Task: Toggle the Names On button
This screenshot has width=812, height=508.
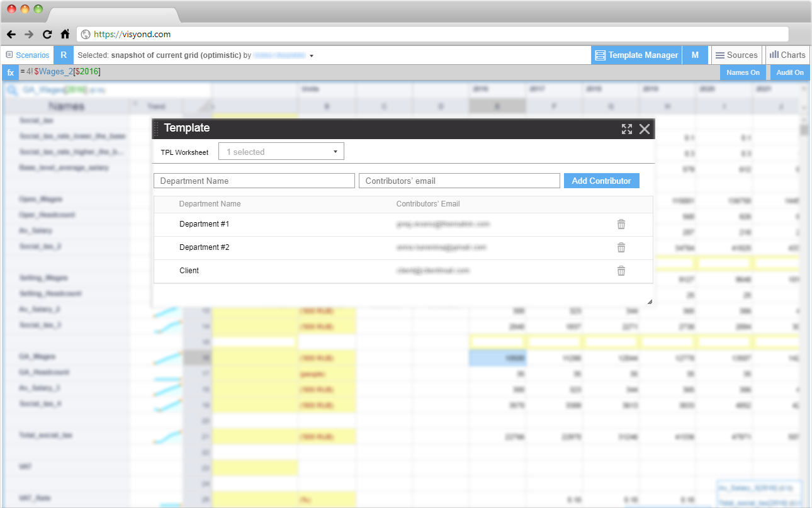Action: [x=743, y=72]
